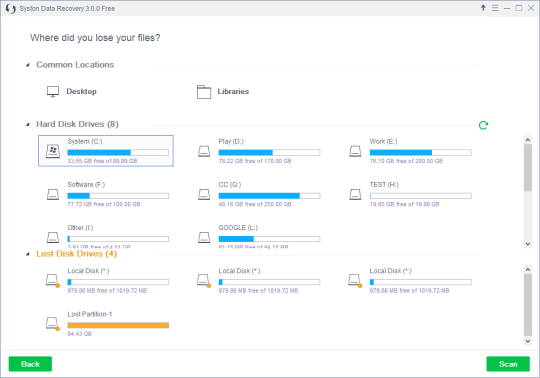Maximize the Syston Data Recovery window

[519, 8]
